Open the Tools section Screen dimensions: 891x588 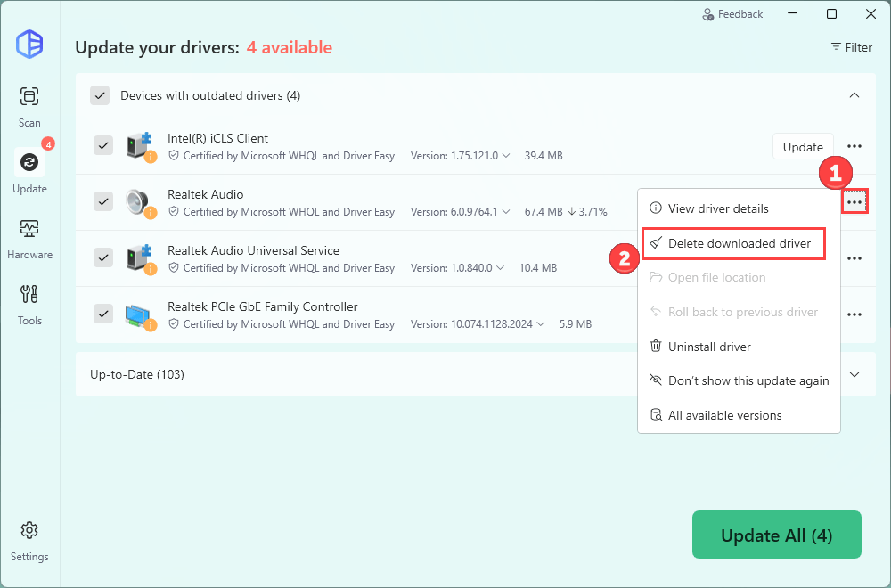pos(29,302)
